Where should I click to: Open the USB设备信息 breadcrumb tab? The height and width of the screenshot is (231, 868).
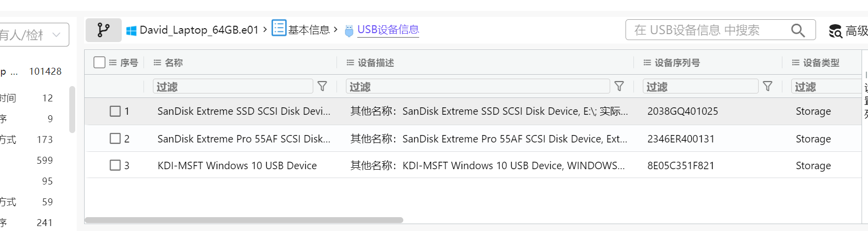[388, 30]
